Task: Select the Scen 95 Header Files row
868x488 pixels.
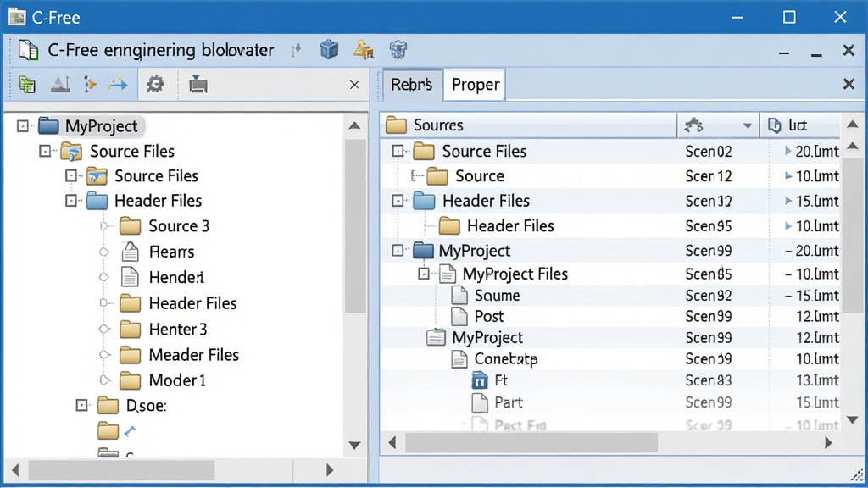Action: 610,225
